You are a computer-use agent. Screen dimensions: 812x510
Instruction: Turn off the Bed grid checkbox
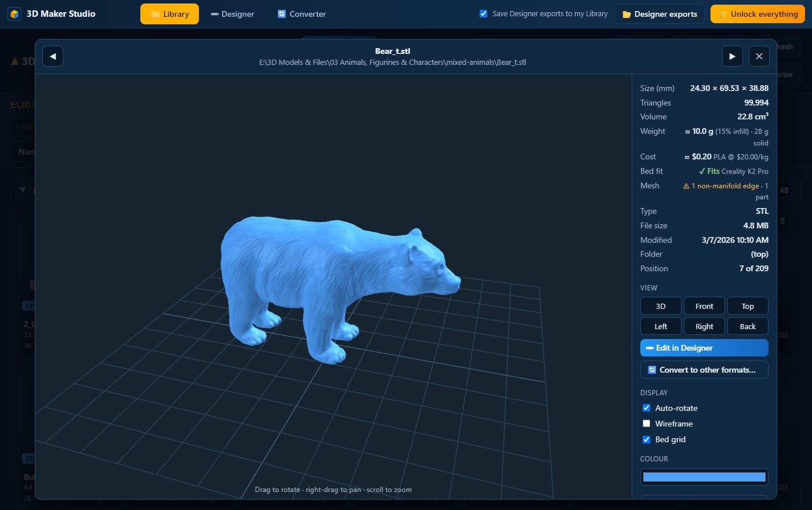646,439
